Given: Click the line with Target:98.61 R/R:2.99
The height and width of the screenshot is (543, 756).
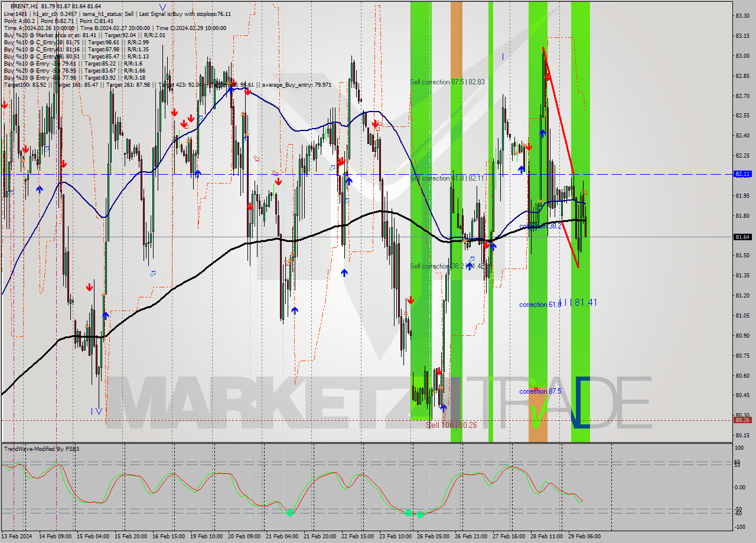Looking at the screenshot, I should (x=76, y=42).
